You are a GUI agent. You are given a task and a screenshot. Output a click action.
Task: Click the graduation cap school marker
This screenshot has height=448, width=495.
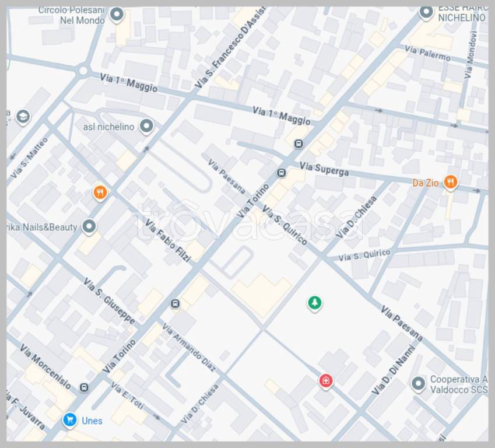(x=23, y=117)
